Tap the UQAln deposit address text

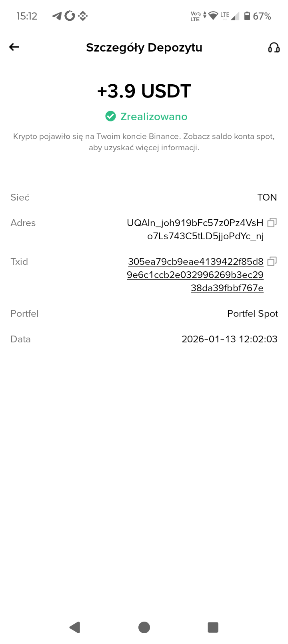195,229
